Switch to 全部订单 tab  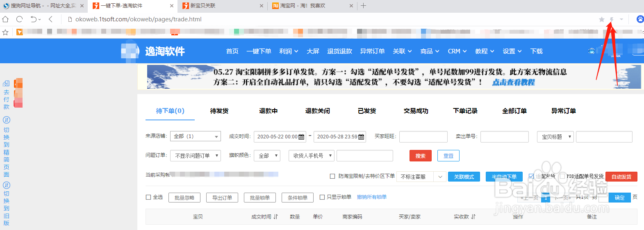(514, 111)
